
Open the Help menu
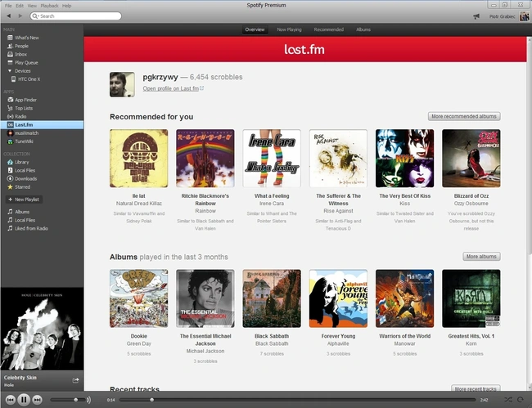(x=66, y=6)
